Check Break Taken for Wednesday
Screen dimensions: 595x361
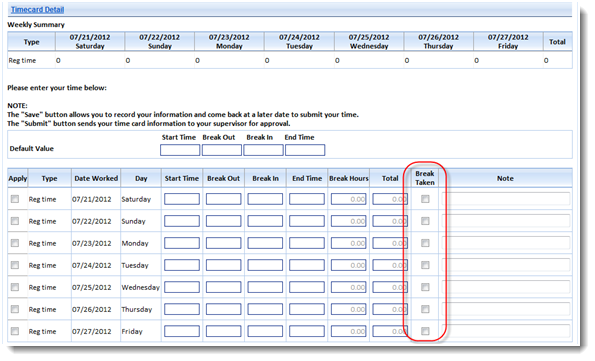point(425,287)
